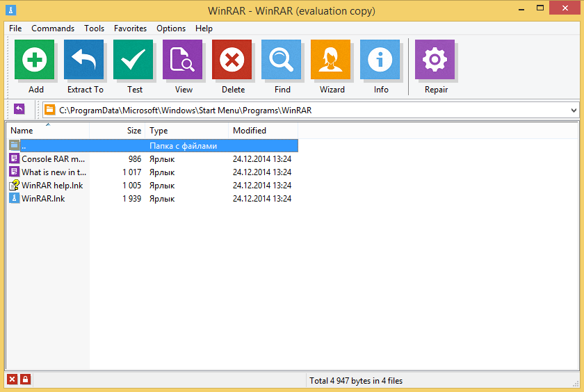584x392 pixels.
Task: Go up one folder with purple arrow
Action: (x=19, y=109)
